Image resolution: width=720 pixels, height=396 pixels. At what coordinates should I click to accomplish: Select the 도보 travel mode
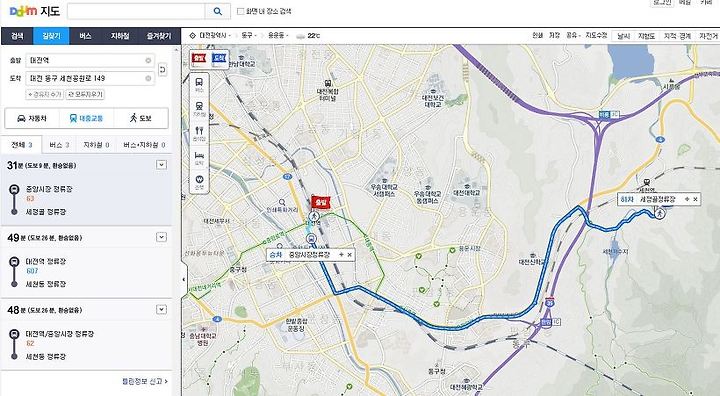141,119
